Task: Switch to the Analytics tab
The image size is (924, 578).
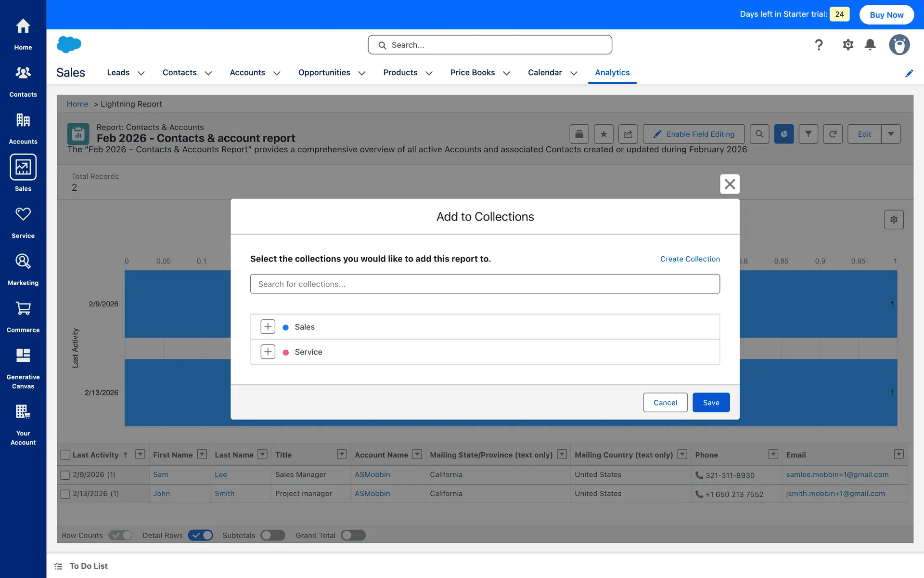Action: (612, 72)
